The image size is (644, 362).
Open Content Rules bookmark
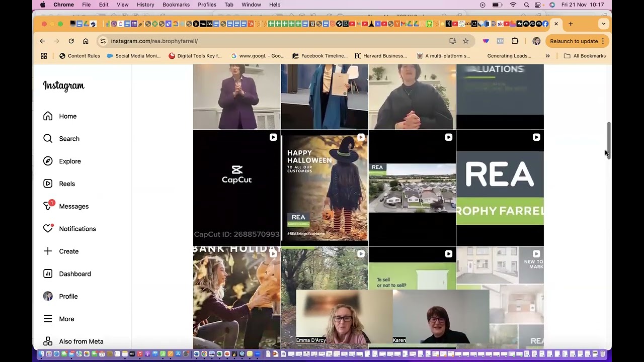tap(79, 56)
